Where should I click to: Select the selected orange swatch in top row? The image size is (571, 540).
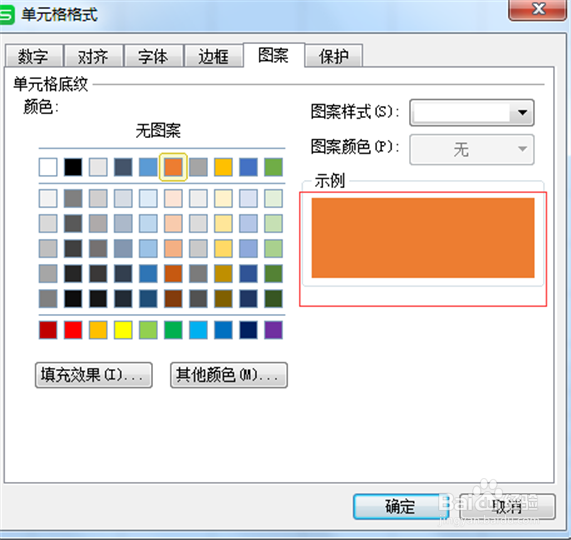point(173,167)
